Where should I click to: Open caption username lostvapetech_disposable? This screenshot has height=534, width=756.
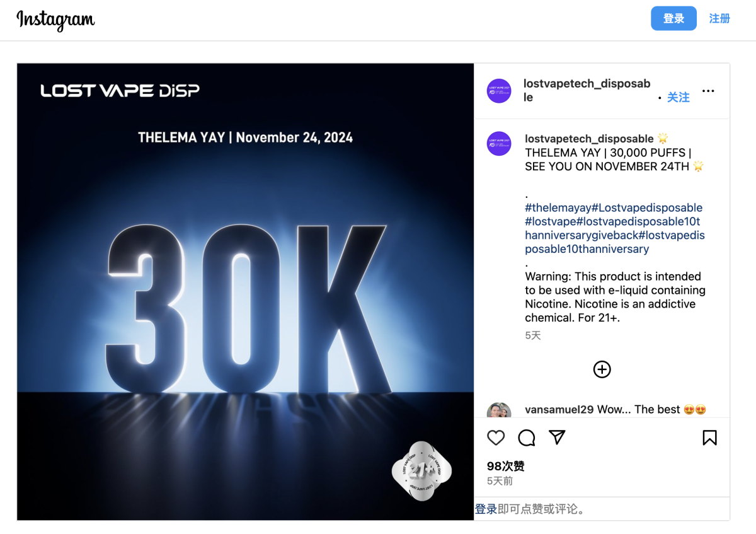point(589,139)
